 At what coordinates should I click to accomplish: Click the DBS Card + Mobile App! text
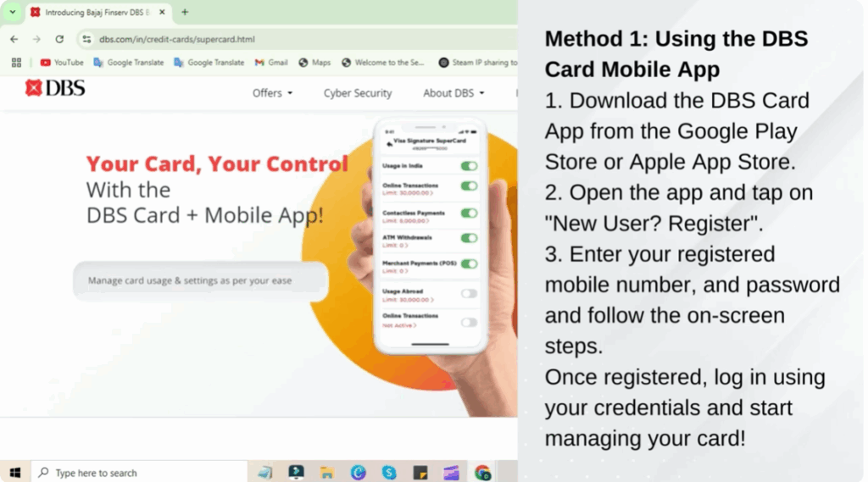[x=205, y=215]
